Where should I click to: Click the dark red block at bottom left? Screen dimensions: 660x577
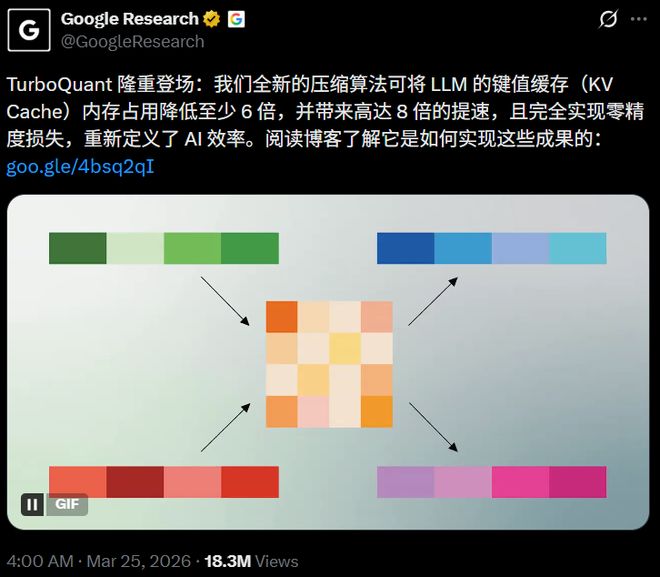135,481
